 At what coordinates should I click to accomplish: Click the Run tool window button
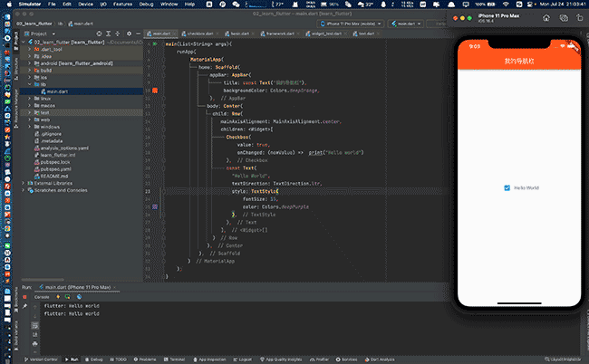pyautogui.click(x=72, y=359)
